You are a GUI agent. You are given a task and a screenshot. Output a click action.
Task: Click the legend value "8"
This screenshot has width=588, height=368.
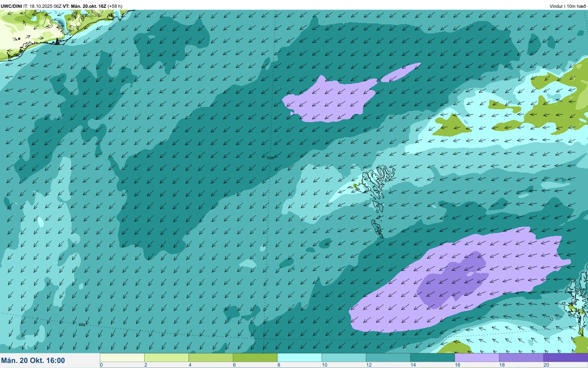point(278,365)
